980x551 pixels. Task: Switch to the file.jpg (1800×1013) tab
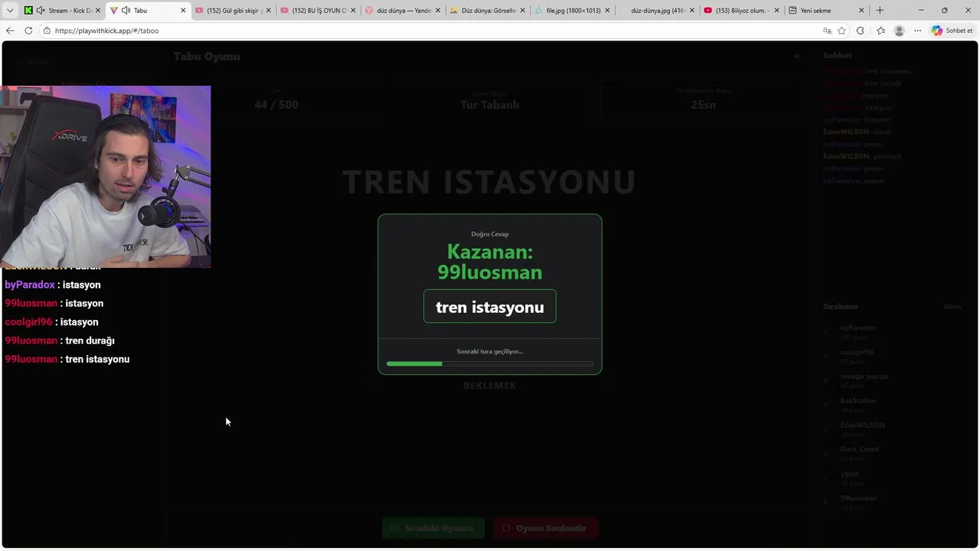pyautogui.click(x=573, y=11)
